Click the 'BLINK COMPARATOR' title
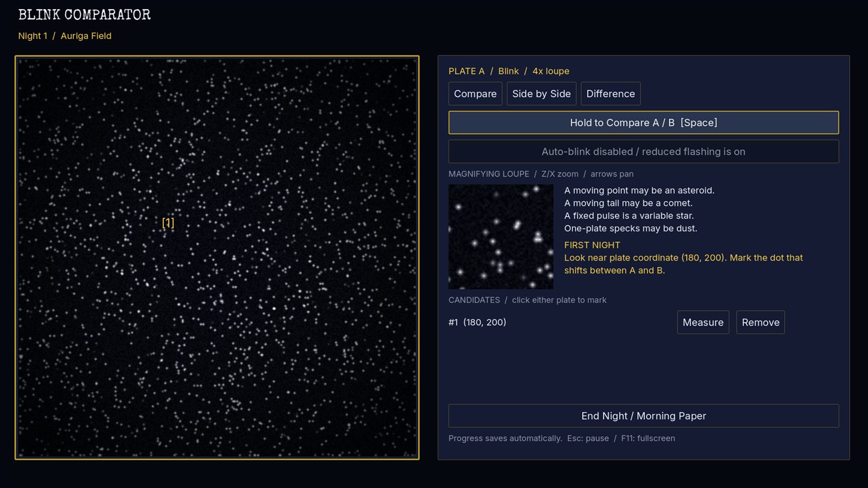The width and height of the screenshot is (868, 488). click(x=84, y=15)
